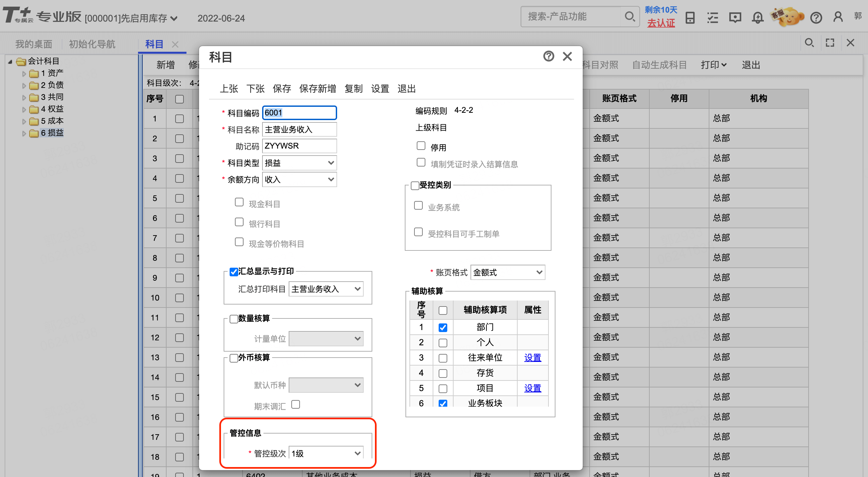Expand the account set selector [000001]先启用库存
The height and width of the screenshot is (477, 868).
tap(131, 18)
